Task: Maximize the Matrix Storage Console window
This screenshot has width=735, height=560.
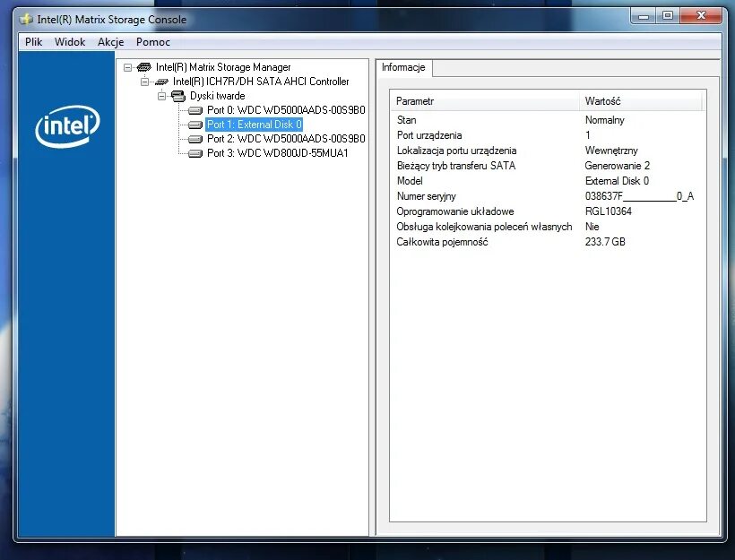Action: (668, 16)
